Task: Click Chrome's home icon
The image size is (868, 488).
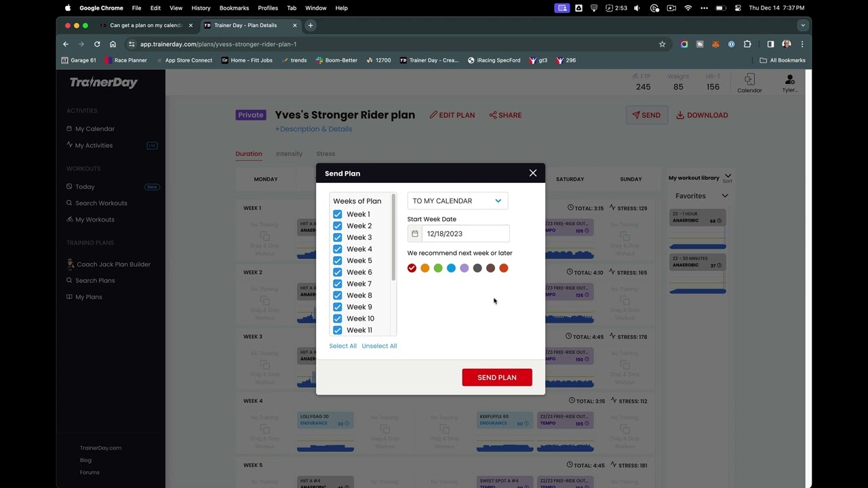Action: 113,44
